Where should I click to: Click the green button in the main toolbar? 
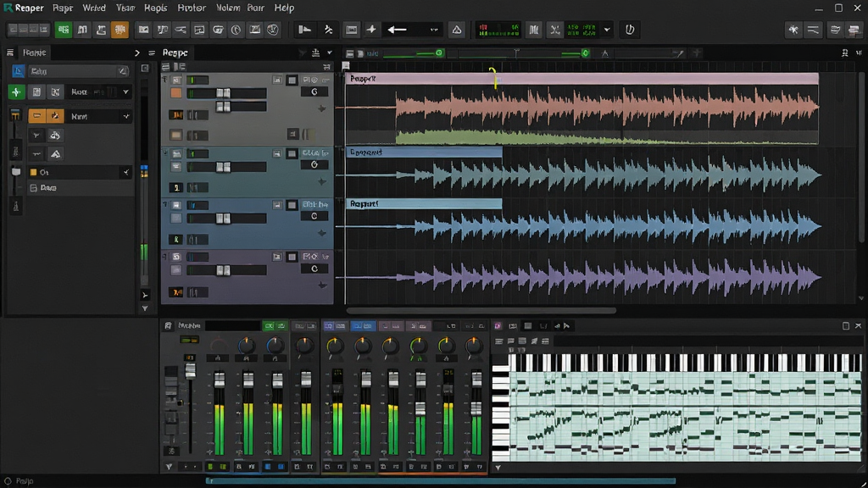click(x=64, y=30)
